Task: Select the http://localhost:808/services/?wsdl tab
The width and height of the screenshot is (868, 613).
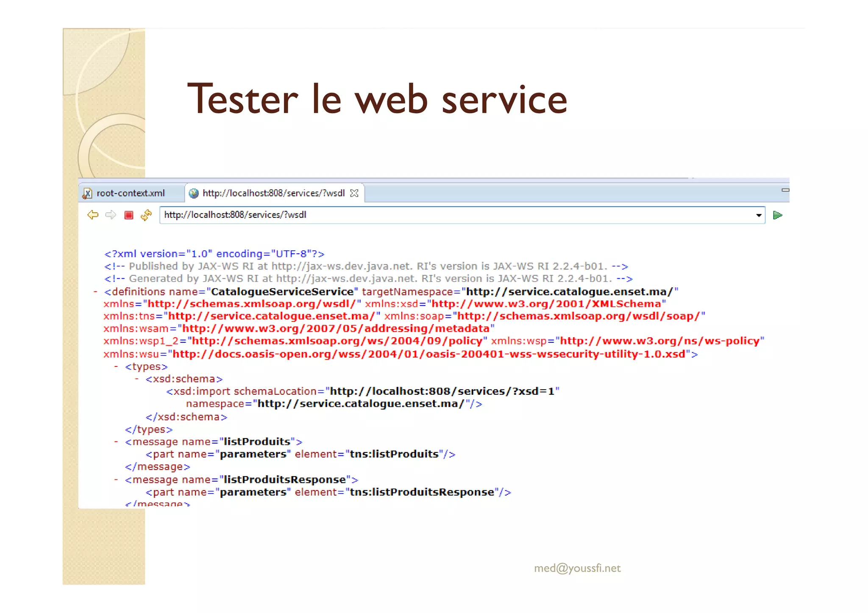Action: pyautogui.click(x=274, y=193)
